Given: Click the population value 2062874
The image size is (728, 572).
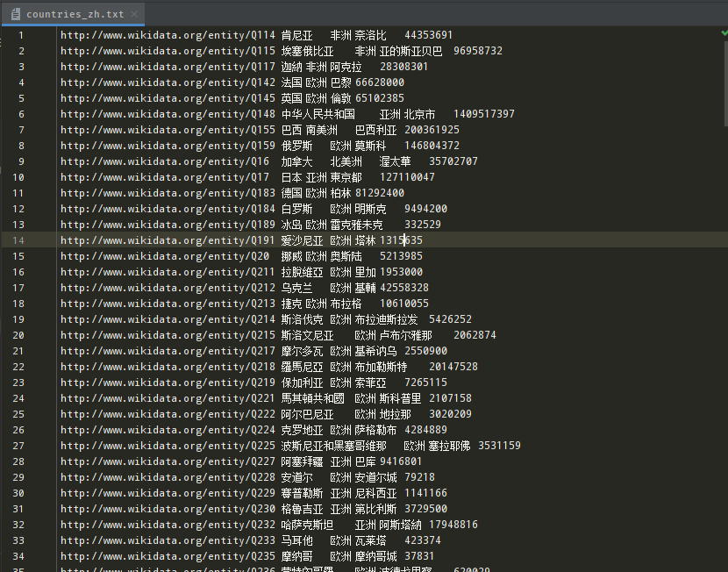Looking at the screenshot, I should (x=475, y=335).
